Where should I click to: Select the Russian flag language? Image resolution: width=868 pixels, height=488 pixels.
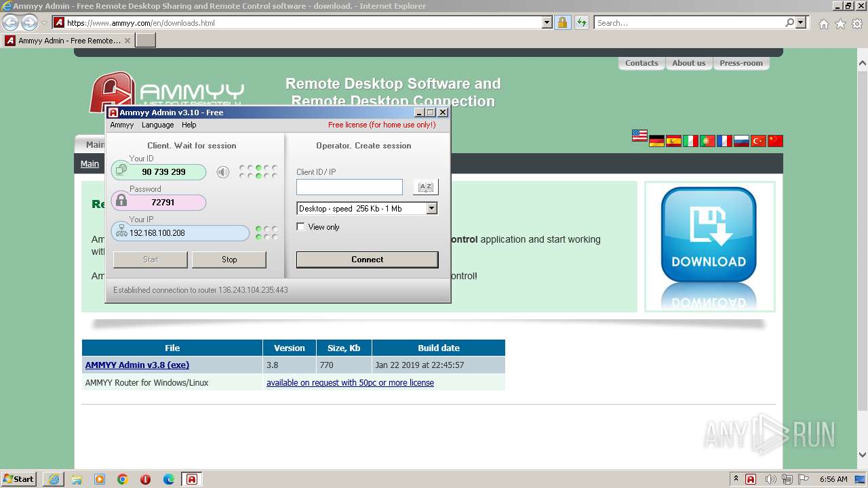coord(741,141)
